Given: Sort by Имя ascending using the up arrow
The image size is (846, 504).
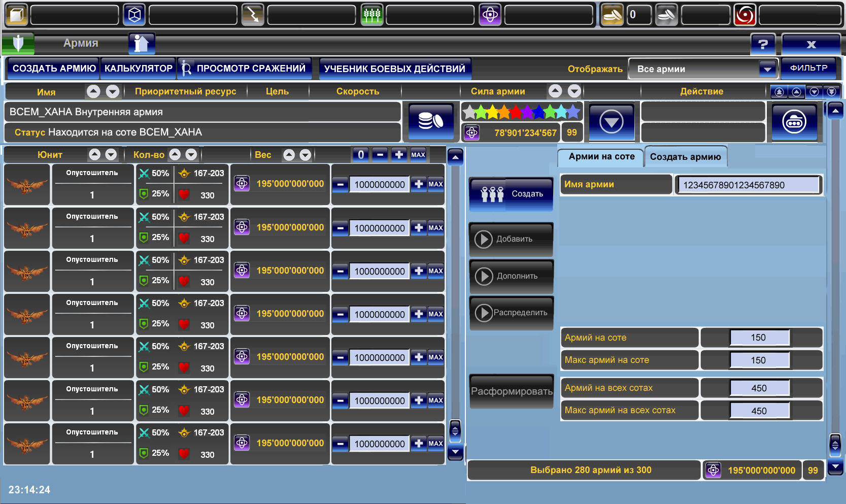Looking at the screenshot, I should point(93,91).
